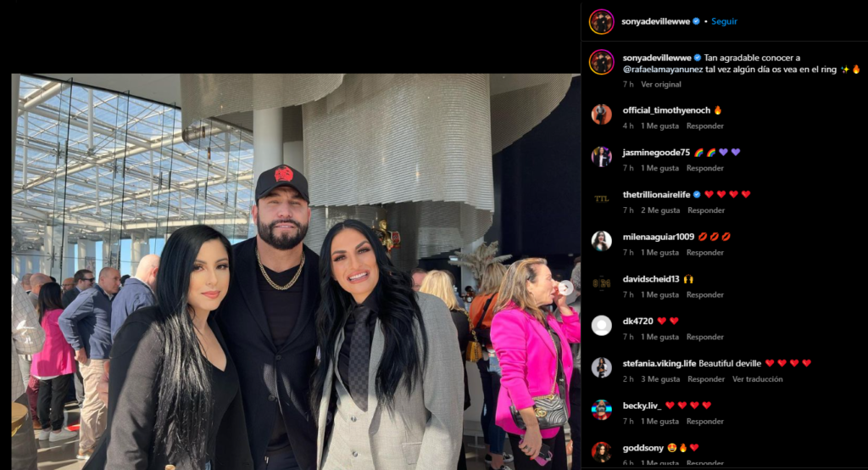View 2 Me gusta on thetrillionairelife comment
The width and height of the screenshot is (868, 470).
point(659,210)
